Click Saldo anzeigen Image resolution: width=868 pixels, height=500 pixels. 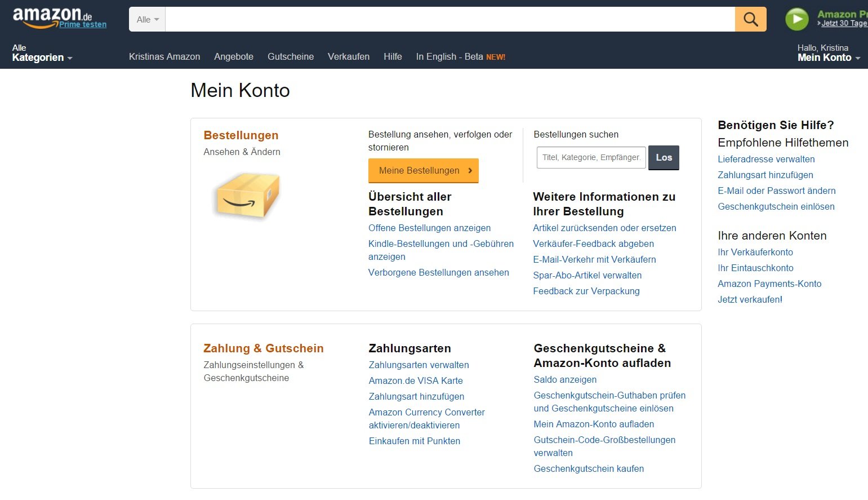[565, 379]
